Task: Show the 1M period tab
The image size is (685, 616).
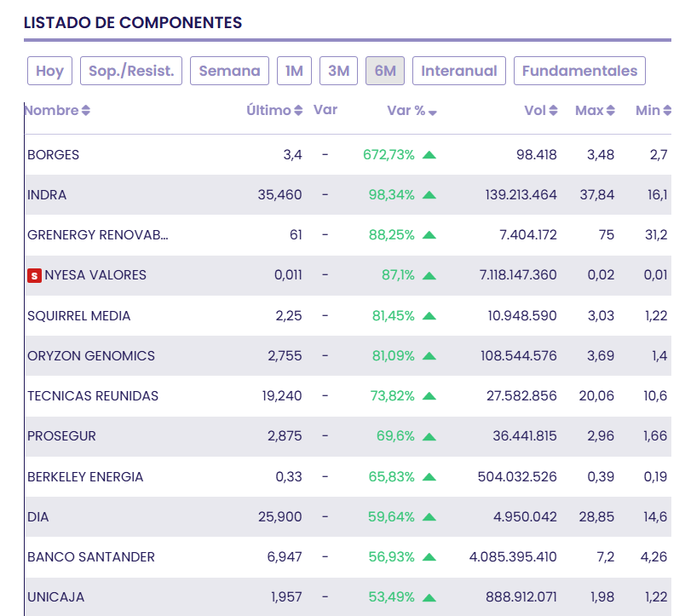Action: 294,71
